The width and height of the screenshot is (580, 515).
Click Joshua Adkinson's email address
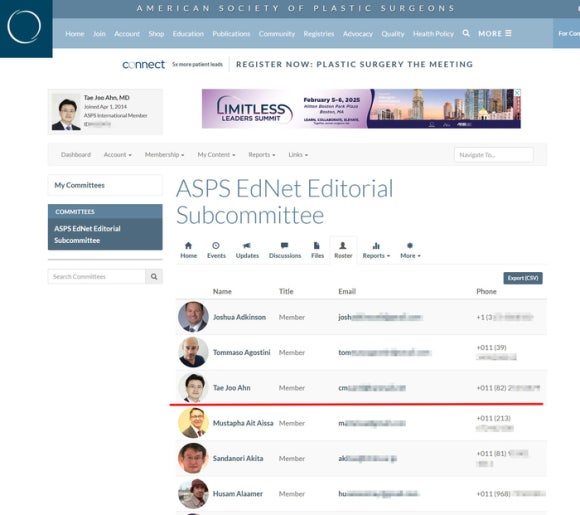click(380, 317)
